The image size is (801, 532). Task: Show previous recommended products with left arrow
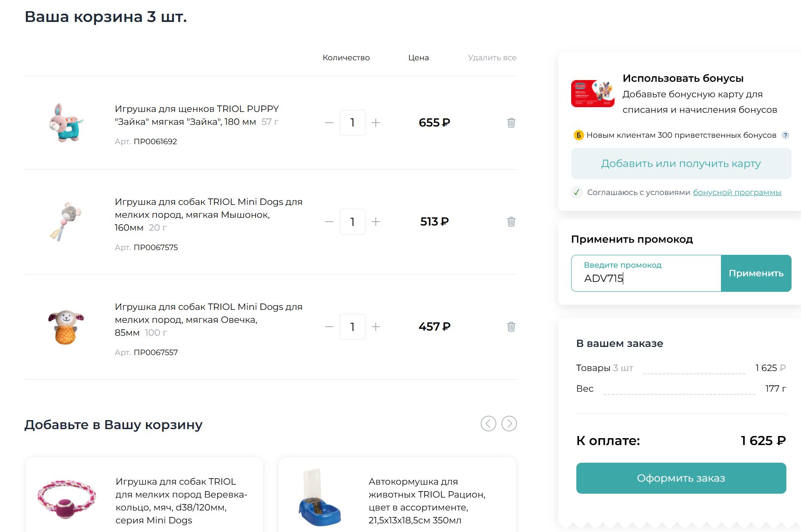[x=488, y=424]
